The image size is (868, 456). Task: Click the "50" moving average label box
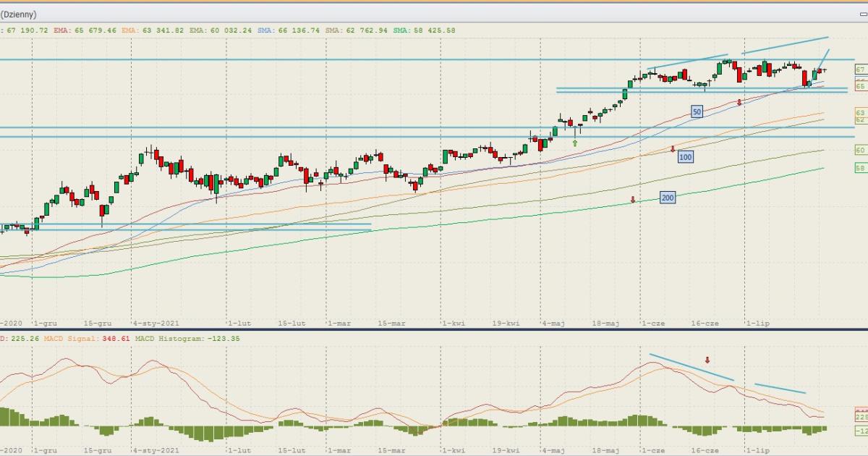(697, 112)
